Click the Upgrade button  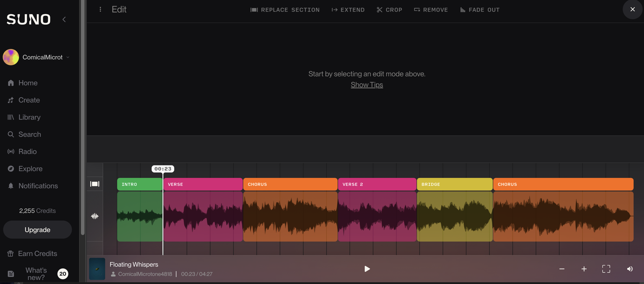tap(38, 230)
